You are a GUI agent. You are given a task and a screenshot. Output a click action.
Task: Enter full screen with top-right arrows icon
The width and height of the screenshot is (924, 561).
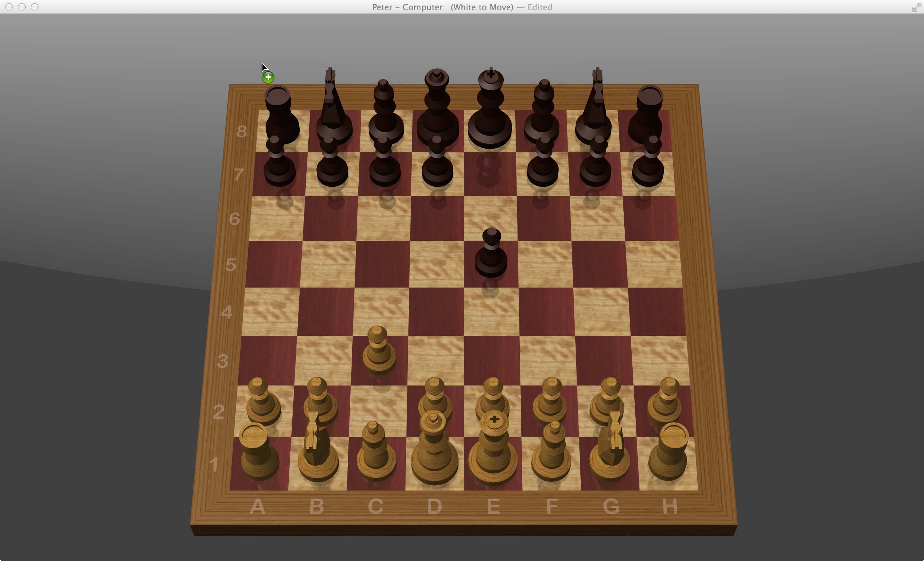[917, 7]
